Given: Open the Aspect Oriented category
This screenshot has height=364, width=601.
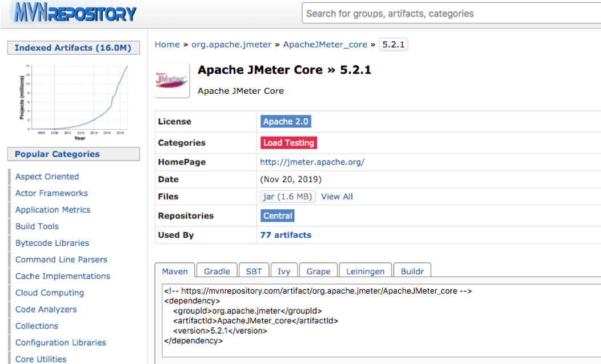Looking at the screenshot, I should click(47, 177).
